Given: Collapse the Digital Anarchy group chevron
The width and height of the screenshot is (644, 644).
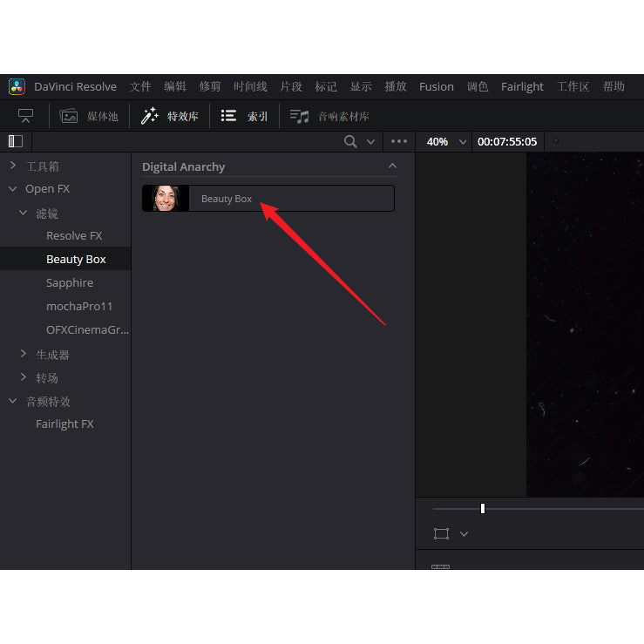Looking at the screenshot, I should (392, 166).
